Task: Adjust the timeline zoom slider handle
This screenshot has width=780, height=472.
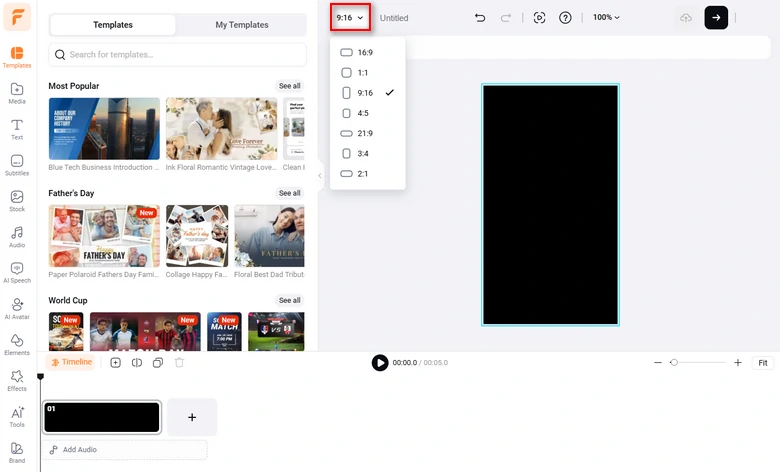Action: (x=674, y=363)
